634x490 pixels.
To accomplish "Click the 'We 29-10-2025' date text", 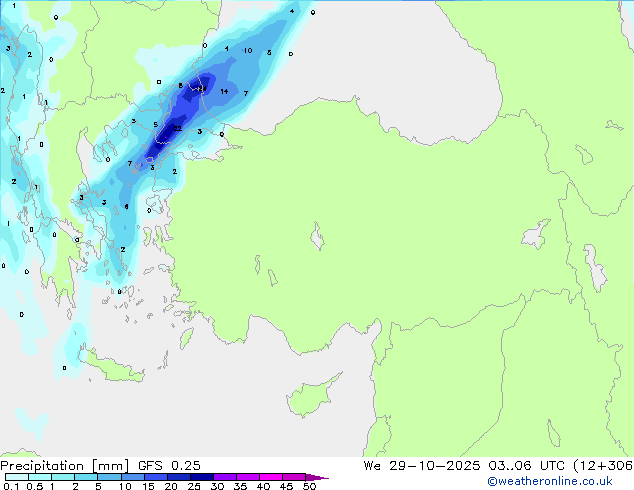I will pos(422,465).
